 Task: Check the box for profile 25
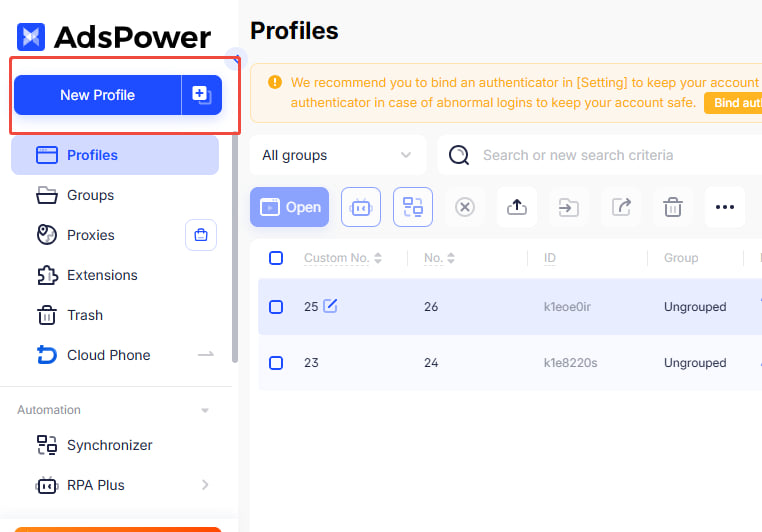(276, 307)
